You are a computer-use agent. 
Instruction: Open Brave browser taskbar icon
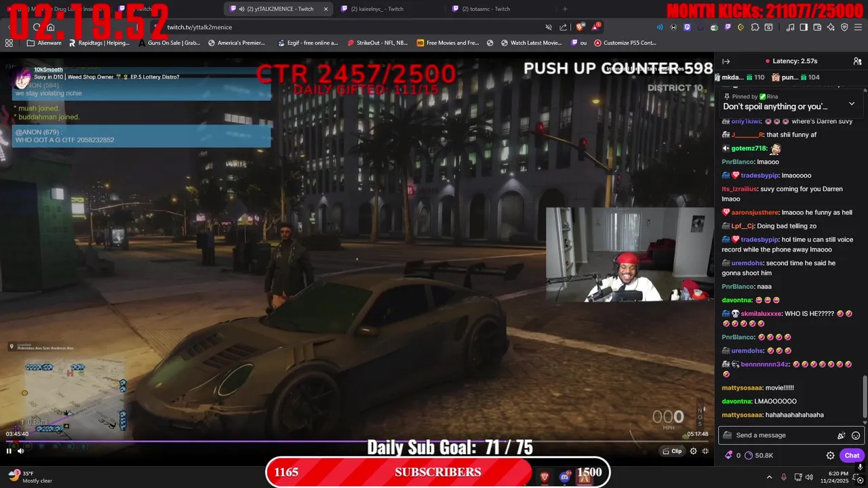(545, 477)
